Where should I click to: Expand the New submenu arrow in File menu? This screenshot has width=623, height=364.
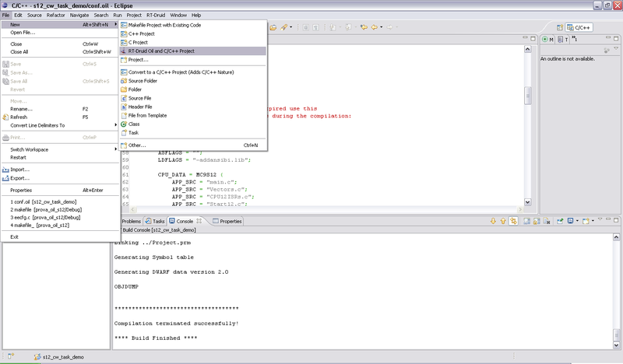115,25
